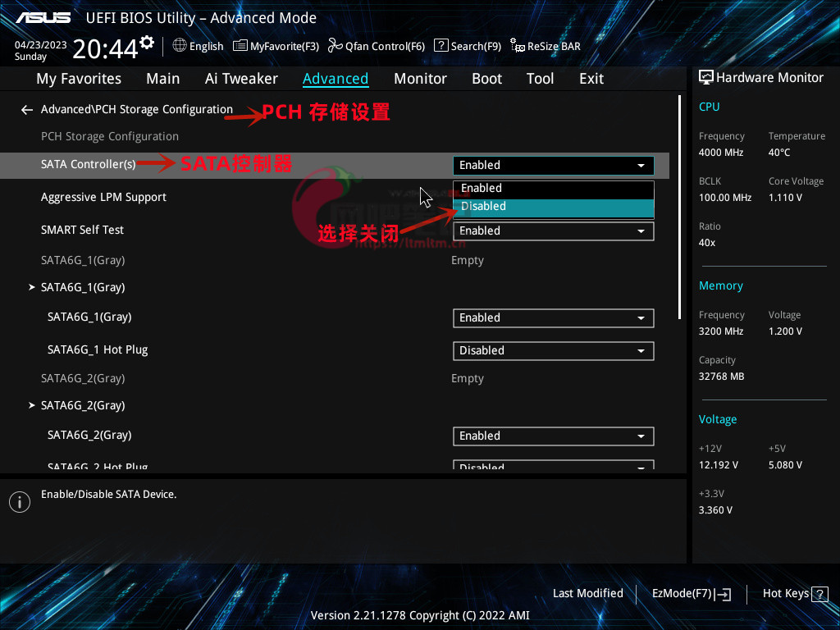Viewport: 840px width, 630px height.
Task: Click the Hot Keys question mark icon
Action: point(819,594)
